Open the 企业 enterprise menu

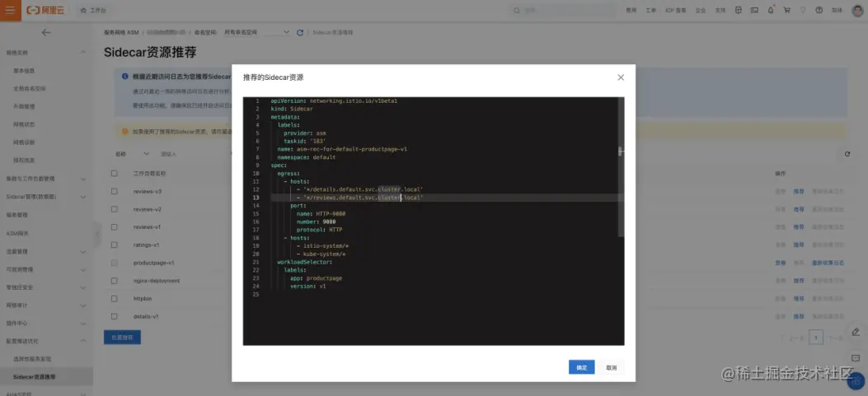click(x=701, y=11)
